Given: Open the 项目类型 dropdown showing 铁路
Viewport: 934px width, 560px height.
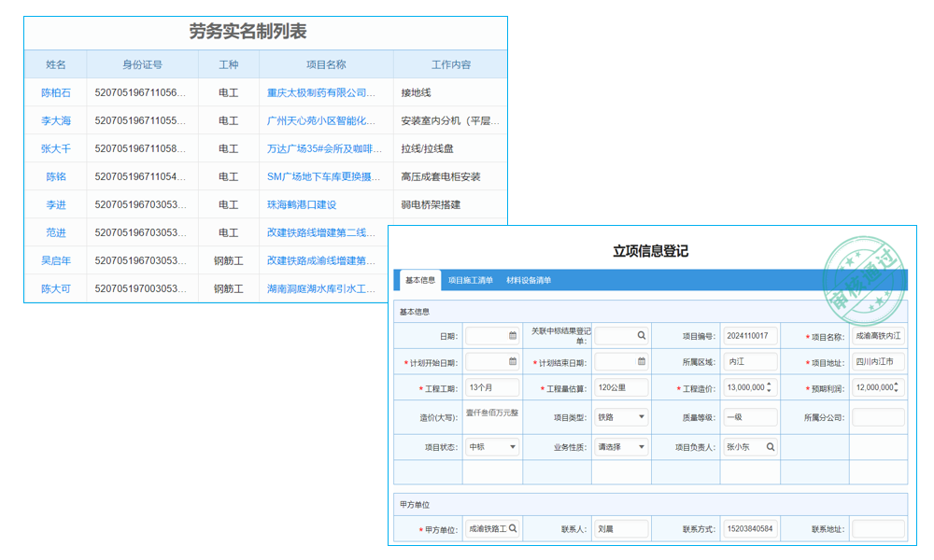Looking at the screenshot, I should tap(643, 414).
